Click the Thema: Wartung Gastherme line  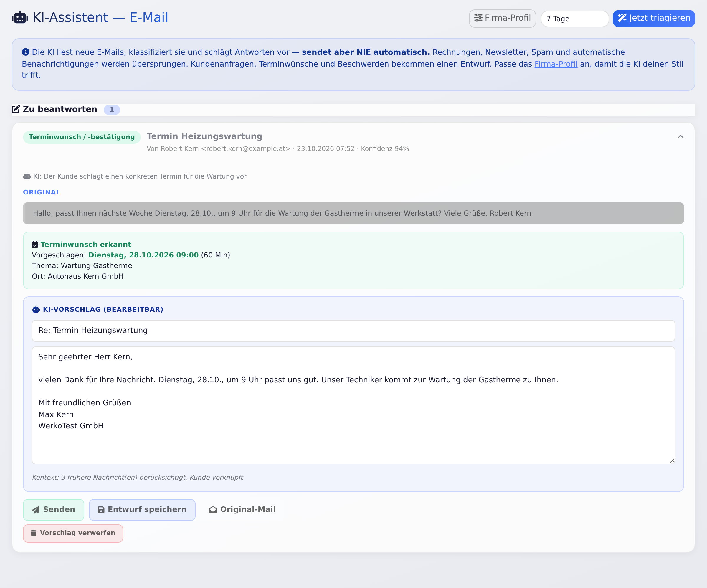82,266
